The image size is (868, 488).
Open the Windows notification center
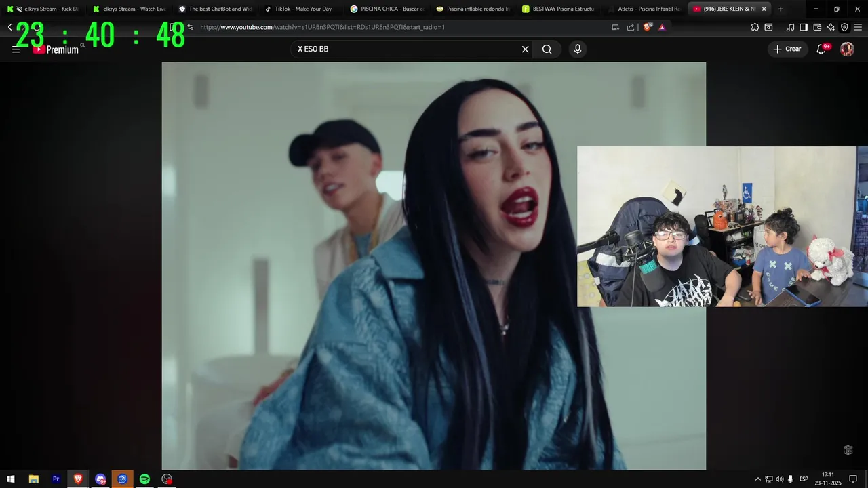[x=853, y=479]
